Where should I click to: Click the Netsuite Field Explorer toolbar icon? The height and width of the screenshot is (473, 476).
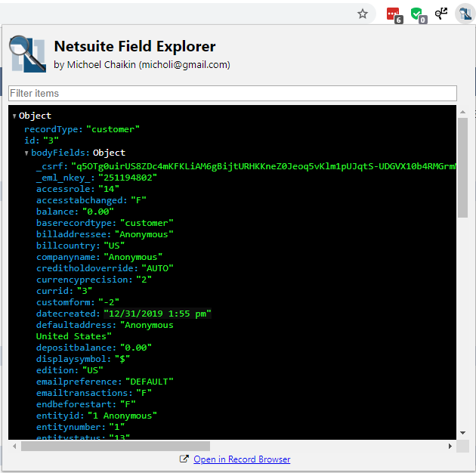464,14
